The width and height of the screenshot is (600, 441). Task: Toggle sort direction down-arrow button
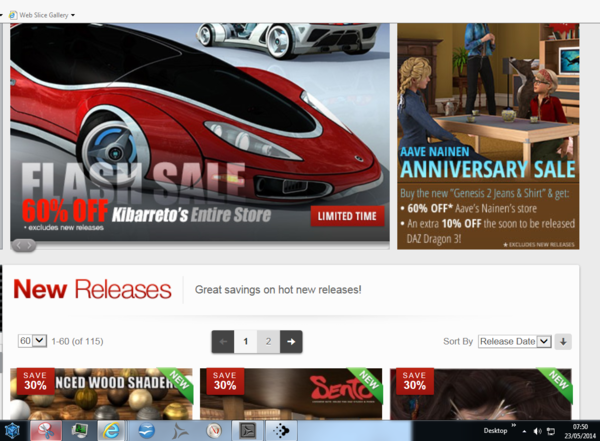[563, 341]
